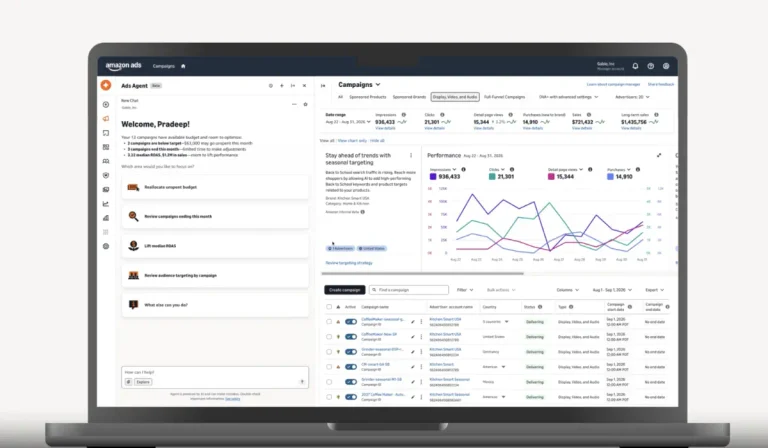Viewport: 768px width, 448px height.
Task: Open the advanced settings view dropdown
Action: point(569,97)
